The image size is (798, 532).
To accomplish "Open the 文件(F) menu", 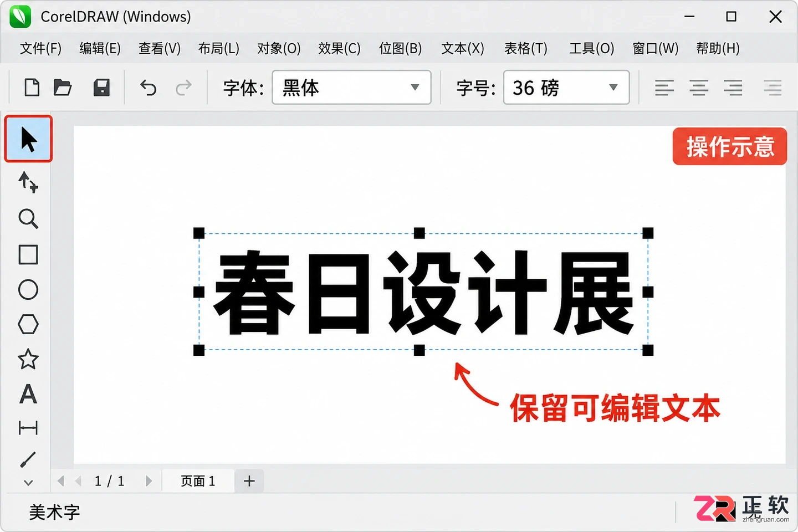I will 40,48.
